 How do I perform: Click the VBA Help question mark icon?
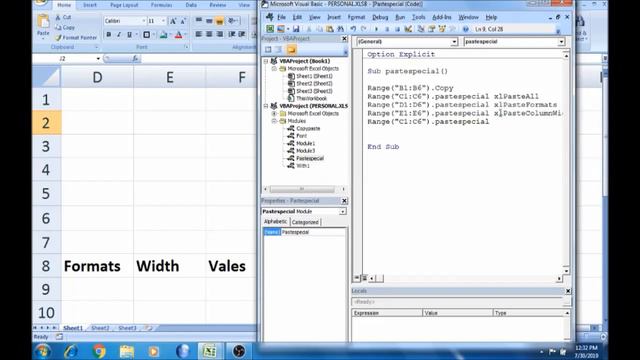(466, 29)
